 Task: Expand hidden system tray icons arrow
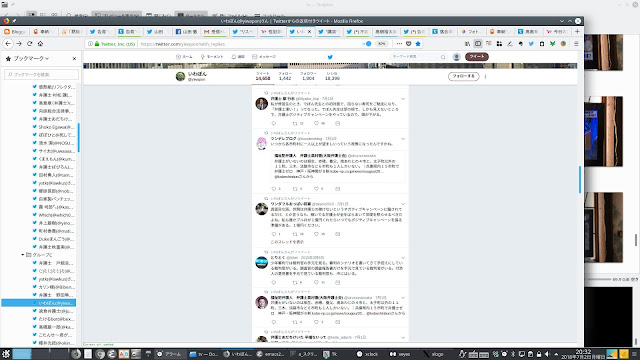[x=556, y=354]
